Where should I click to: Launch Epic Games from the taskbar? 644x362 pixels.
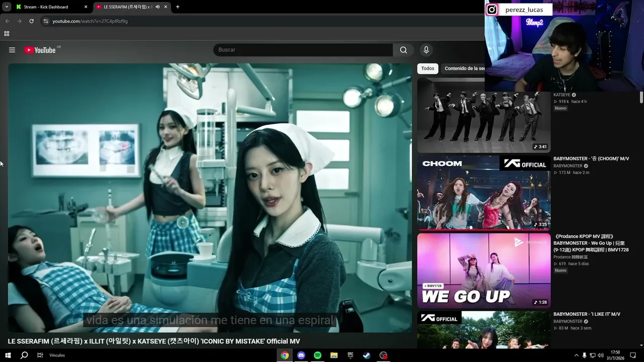click(350, 355)
